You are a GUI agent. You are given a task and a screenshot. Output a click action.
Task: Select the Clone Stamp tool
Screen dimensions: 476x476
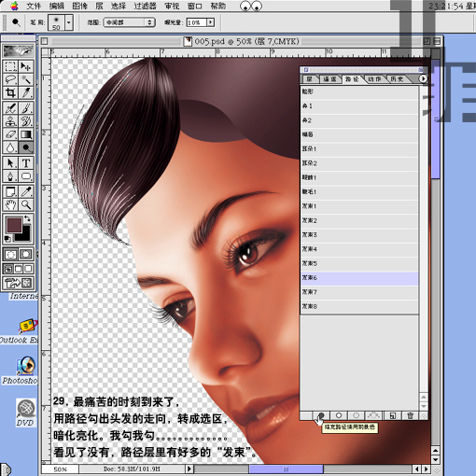point(10,121)
